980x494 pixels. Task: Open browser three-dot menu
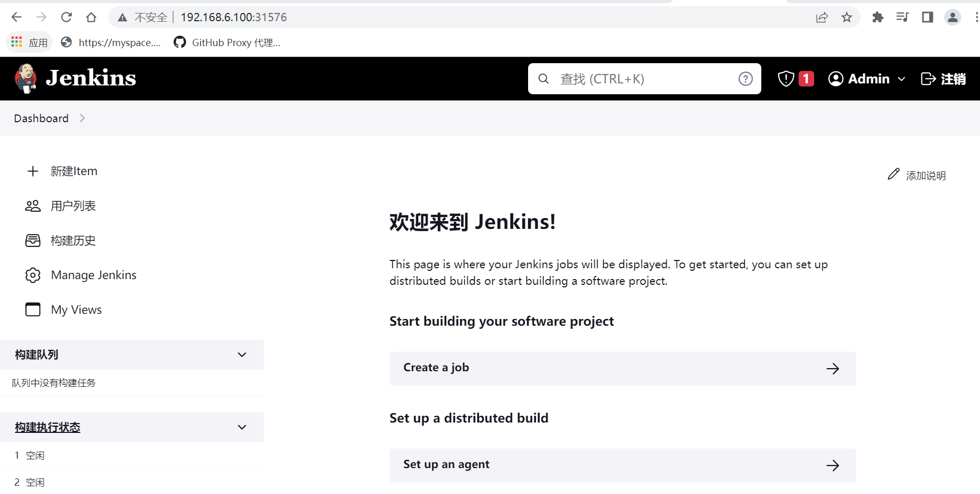(x=976, y=17)
